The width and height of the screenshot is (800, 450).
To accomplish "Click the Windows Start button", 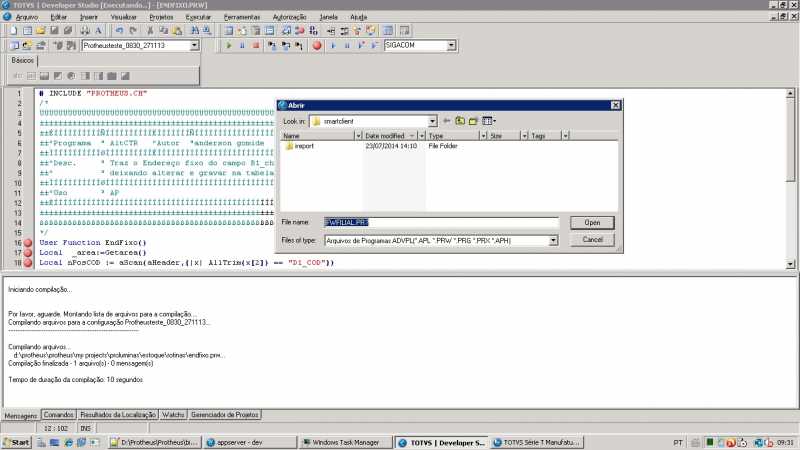I will click(x=16, y=442).
